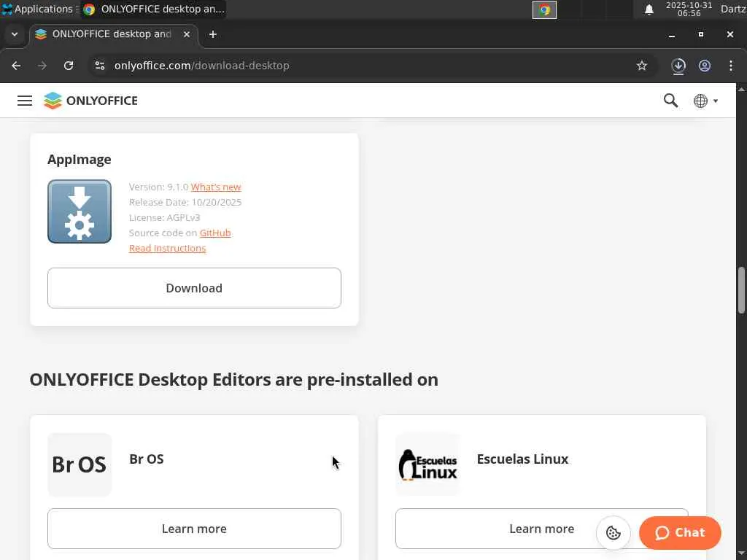Click the date and time clock
Image resolution: width=747 pixels, height=560 pixels.
click(x=689, y=9)
